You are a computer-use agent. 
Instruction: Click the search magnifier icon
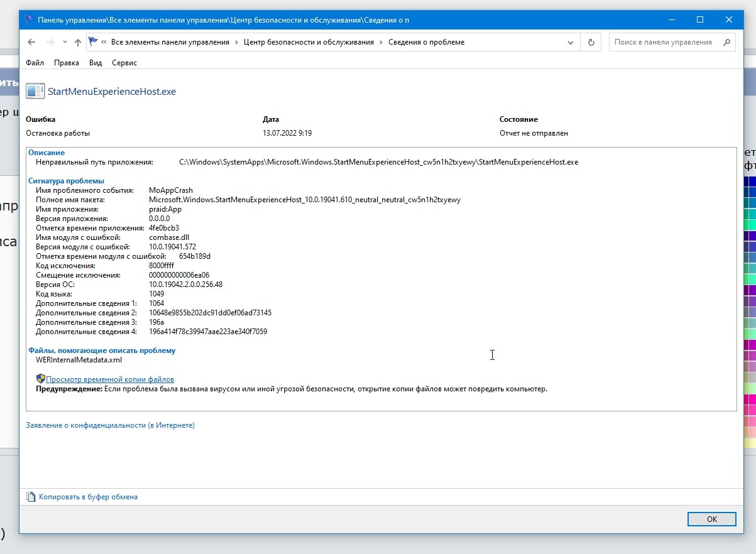pos(726,42)
